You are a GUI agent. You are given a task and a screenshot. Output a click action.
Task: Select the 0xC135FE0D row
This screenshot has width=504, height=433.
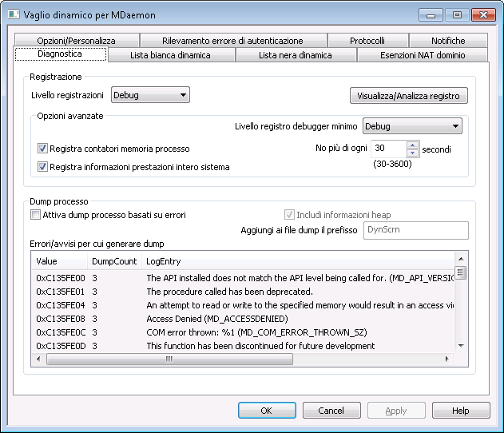pos(243,346)
